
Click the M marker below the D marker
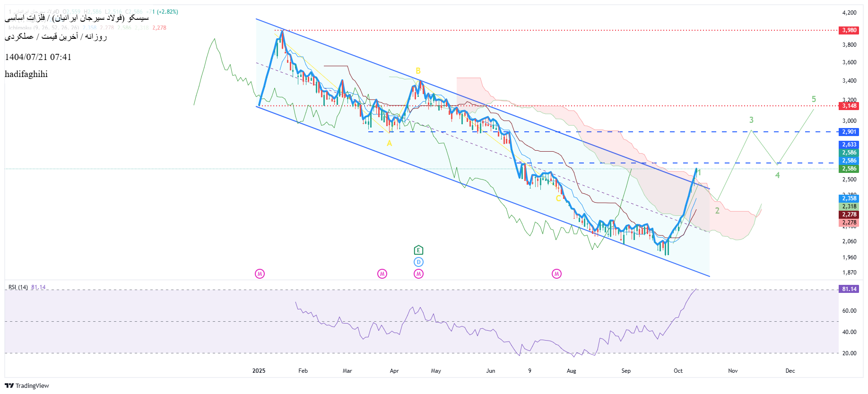418,274
